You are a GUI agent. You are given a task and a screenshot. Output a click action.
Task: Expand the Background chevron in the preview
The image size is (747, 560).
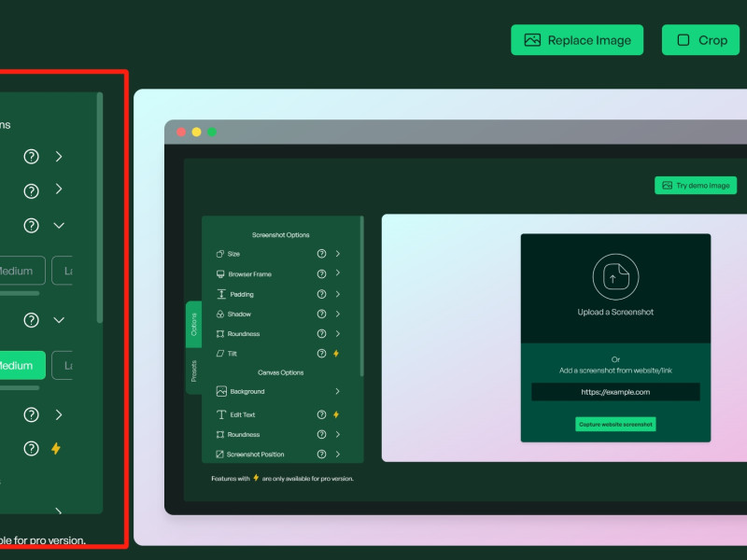[x=338, y=391]
